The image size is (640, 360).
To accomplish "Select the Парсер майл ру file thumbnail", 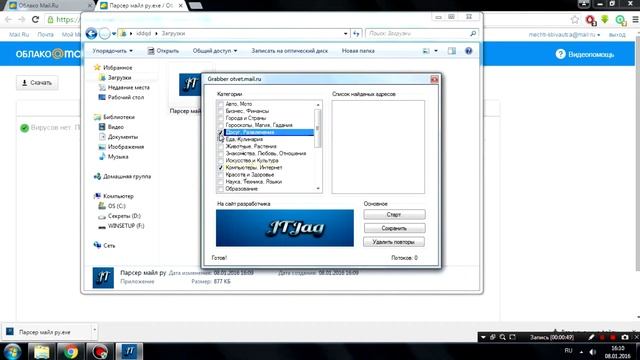I will (x=190, y=85).
